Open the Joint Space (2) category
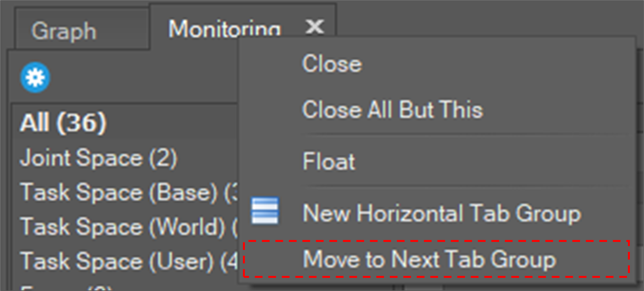 [x=98, y=158]
